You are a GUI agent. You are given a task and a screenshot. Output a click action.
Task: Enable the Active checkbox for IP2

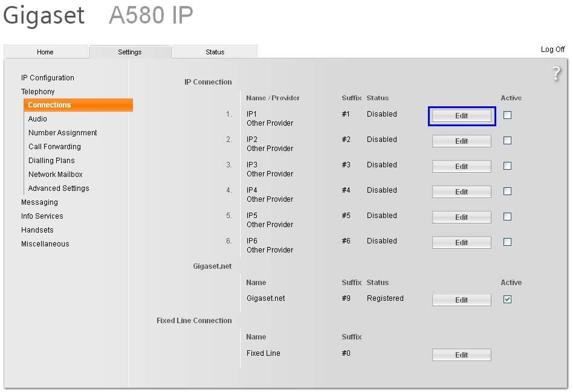click(507, 140)
